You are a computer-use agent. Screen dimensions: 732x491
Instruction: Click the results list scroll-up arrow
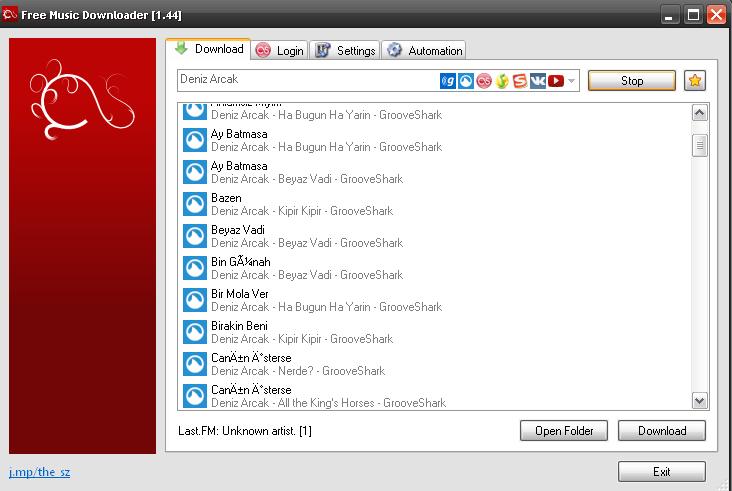(699, 112)
